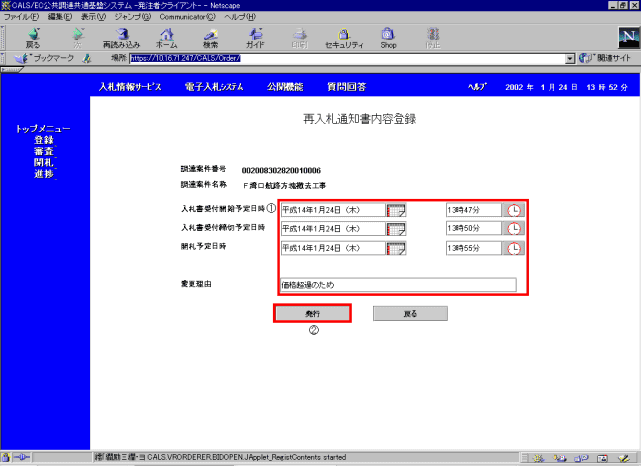Open calendar for 開札予定日時 date
The width and height of the screenshot is (641, 466).
click(396, 248)
